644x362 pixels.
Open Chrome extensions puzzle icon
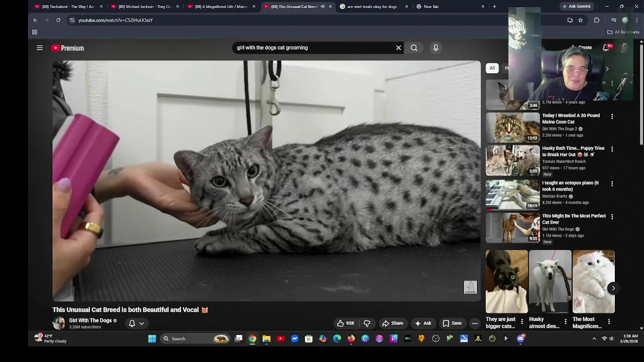[597, 20]
